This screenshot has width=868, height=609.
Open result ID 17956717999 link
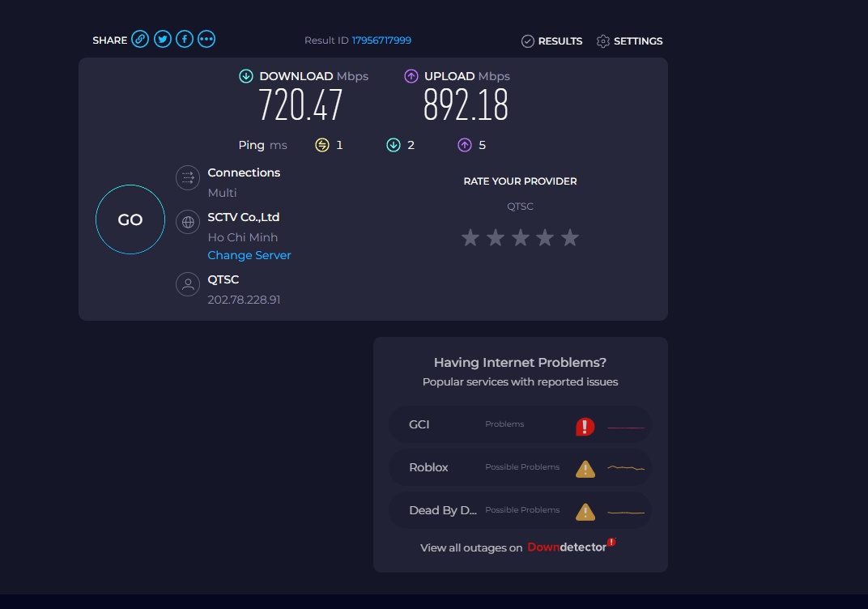(381, 40)
